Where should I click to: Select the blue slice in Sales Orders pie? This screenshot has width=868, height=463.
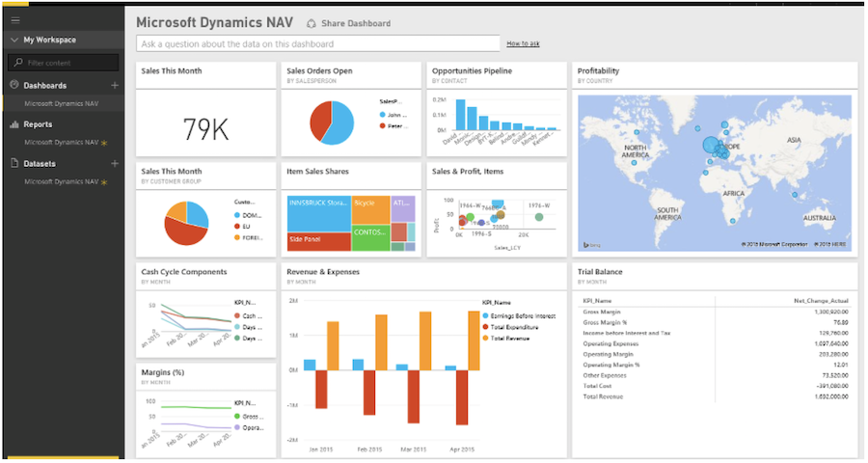click(x=339, y=124)
